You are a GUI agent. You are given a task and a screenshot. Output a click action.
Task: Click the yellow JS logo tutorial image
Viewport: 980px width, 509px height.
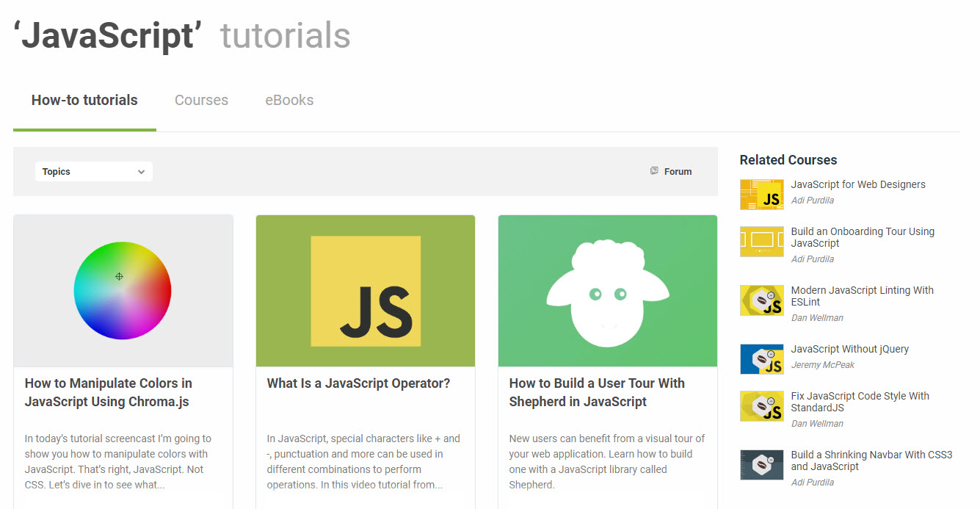coord(366,291)
